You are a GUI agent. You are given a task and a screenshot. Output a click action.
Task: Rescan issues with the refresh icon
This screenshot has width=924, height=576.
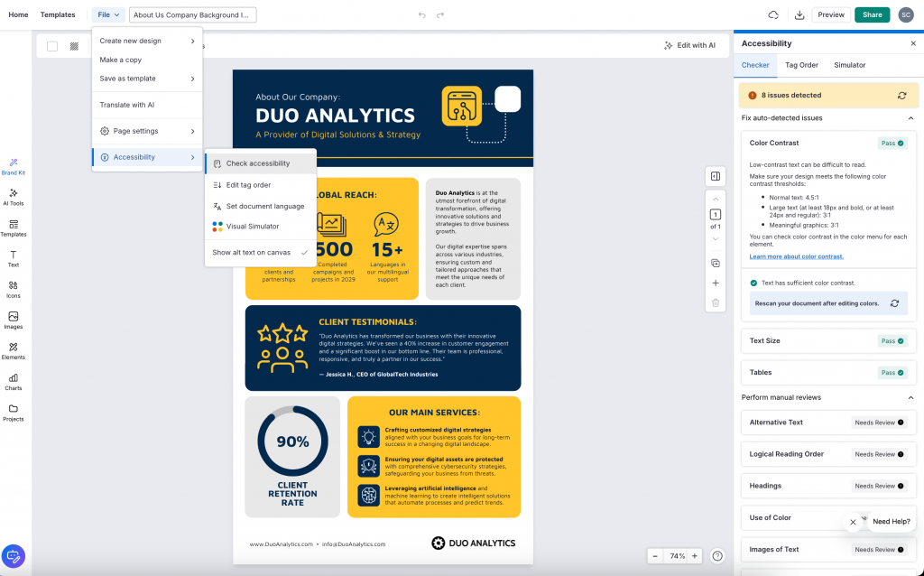point(901,95)
